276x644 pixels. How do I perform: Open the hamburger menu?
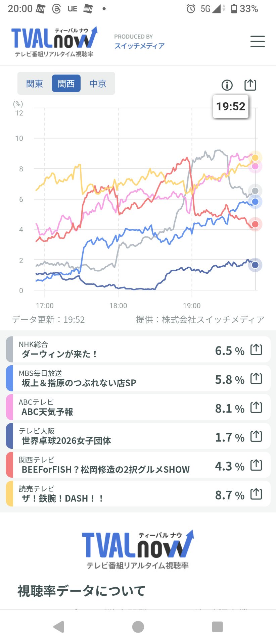(x=258, y=42)
